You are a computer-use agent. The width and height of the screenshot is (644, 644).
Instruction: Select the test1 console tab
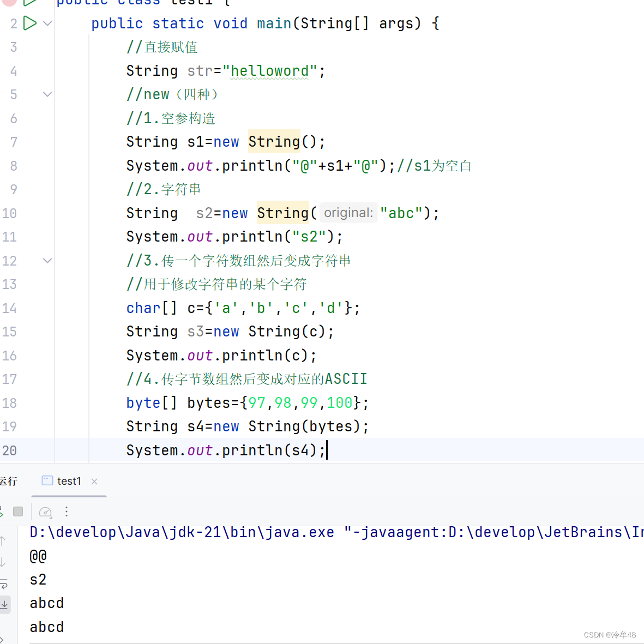tap(69, 481)
